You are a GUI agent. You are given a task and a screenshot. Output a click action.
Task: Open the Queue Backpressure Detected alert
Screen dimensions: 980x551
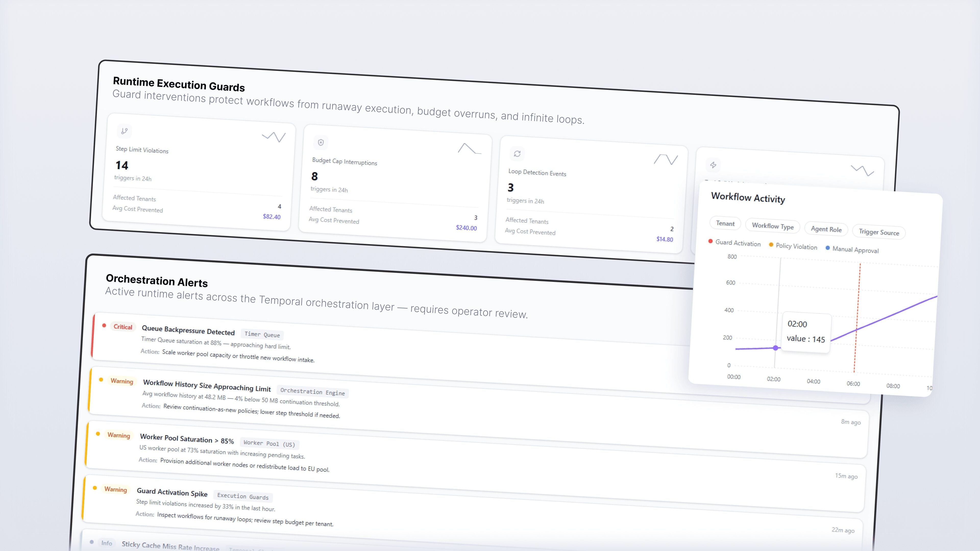click(188, 330)
